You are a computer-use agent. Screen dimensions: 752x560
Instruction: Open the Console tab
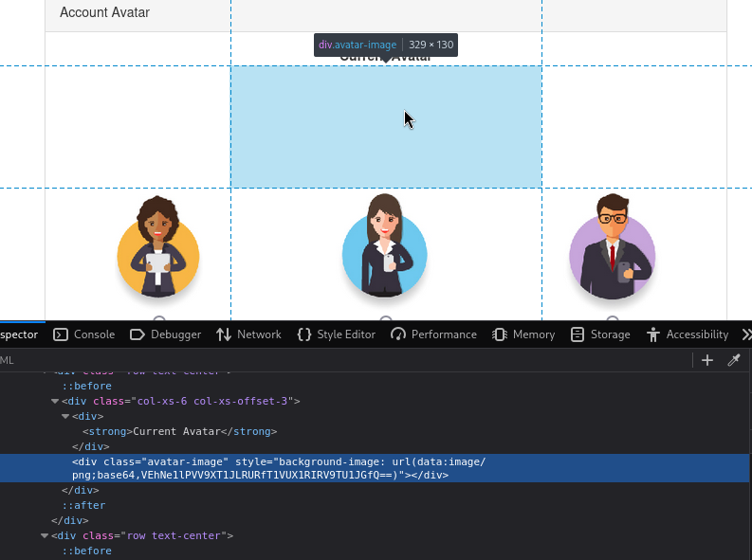click(84, 334)
